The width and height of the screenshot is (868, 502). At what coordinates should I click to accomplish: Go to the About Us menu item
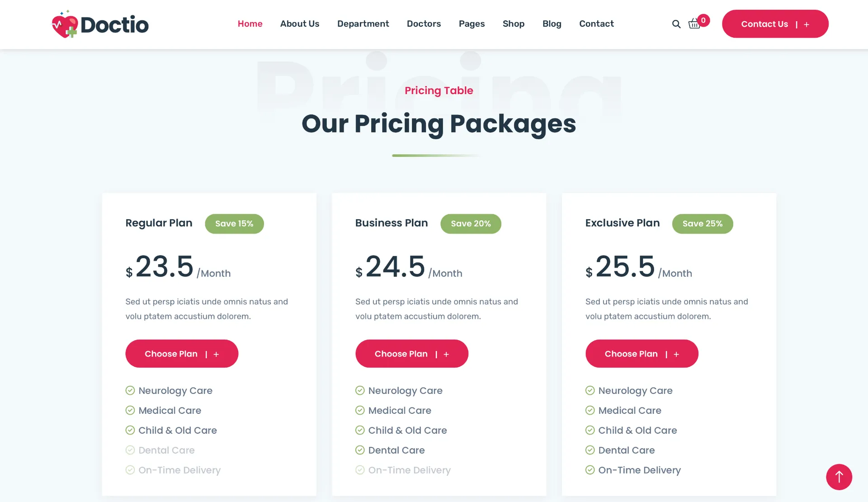[299, 24]
